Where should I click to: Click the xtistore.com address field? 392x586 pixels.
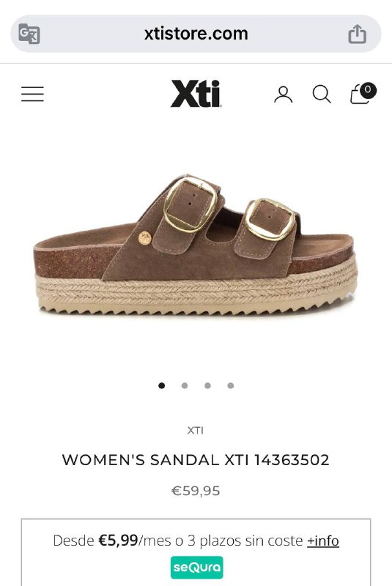click(x=196, y=34)
